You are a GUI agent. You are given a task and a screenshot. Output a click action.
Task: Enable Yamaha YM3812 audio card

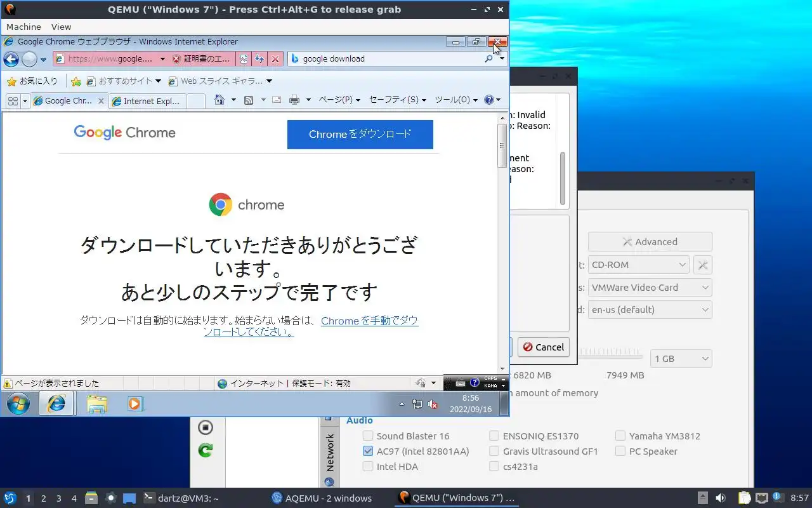(x=620, y=436)
